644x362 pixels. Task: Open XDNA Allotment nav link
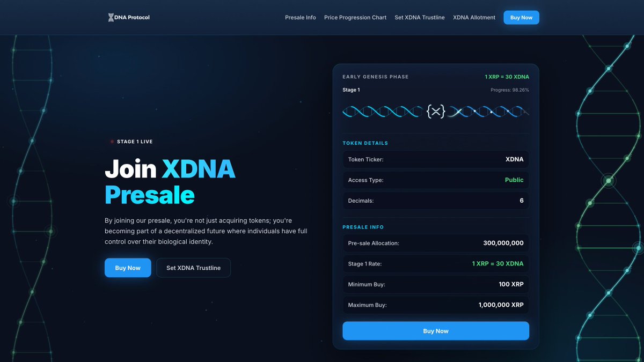[474, 18]
